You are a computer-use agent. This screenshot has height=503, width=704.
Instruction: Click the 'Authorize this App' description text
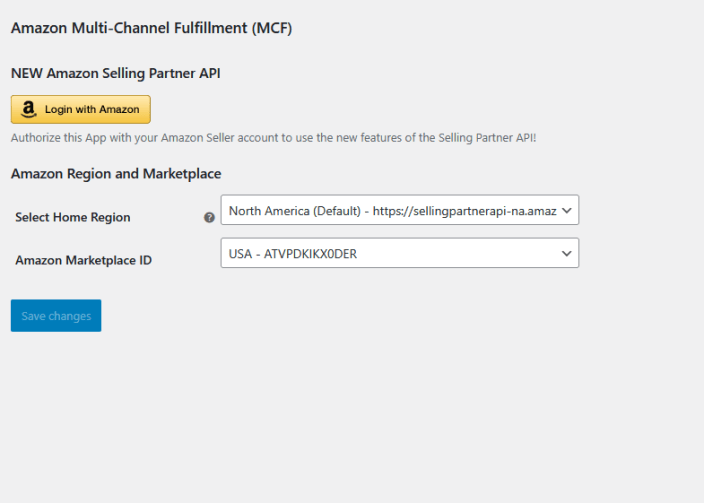click(273, 138)
